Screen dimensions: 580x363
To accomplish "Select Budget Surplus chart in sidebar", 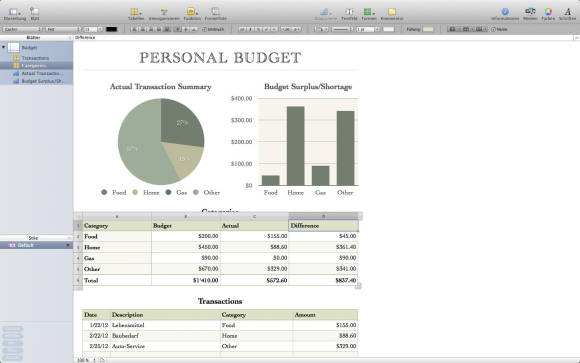I will pos(38,81).
